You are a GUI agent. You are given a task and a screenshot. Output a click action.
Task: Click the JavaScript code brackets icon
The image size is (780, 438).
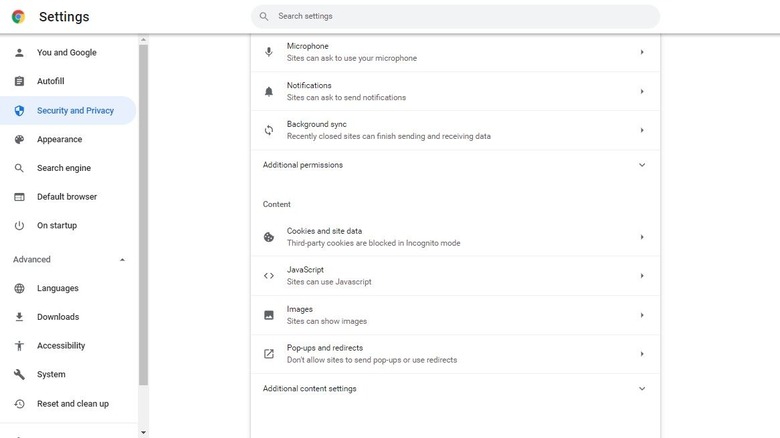268,276
